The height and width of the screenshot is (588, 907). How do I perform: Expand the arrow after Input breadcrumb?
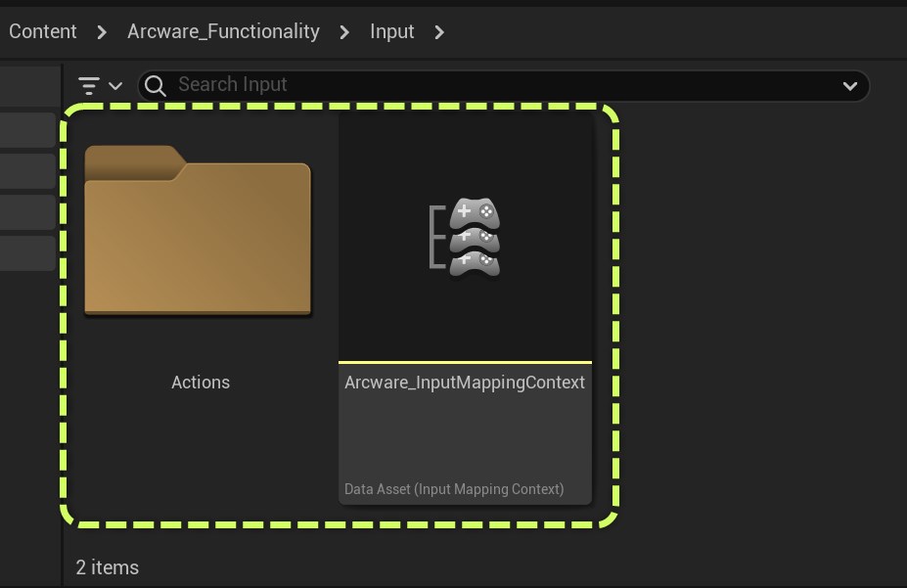tap(439, 32)
